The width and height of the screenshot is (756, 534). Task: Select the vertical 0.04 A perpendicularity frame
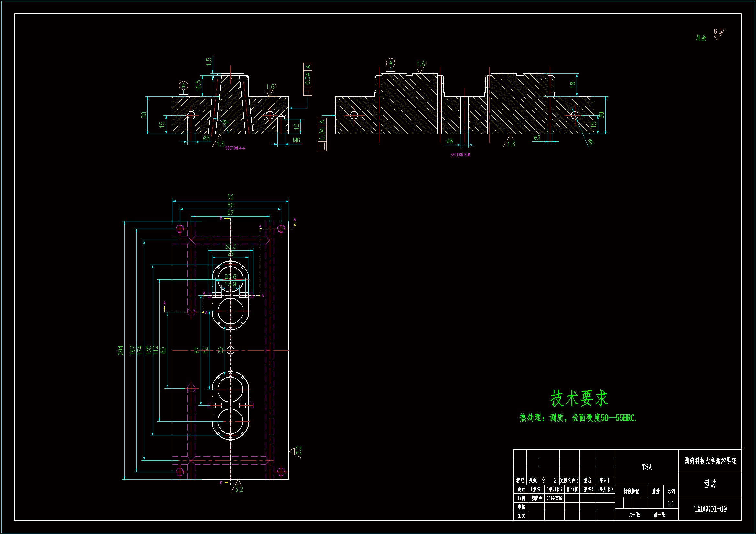click(x=308, y=79)
